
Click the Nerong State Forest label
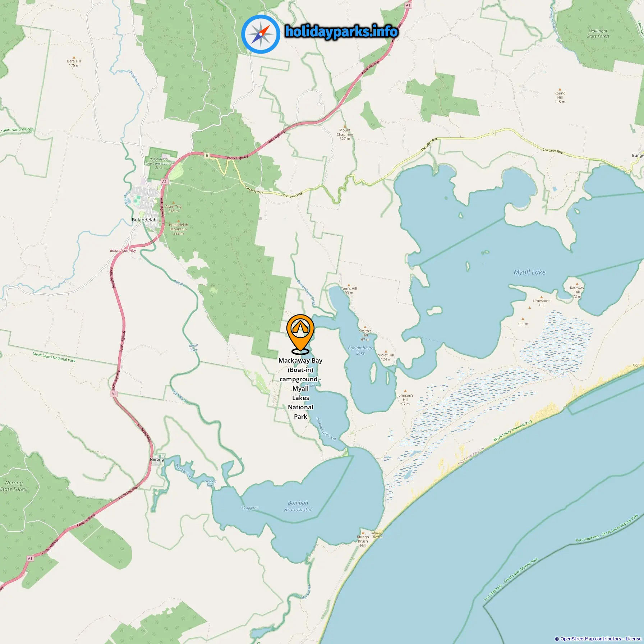14,486
